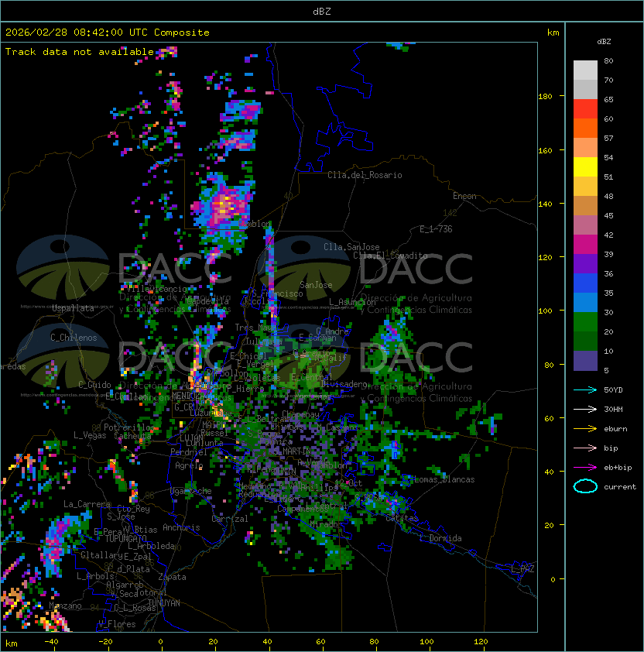Click the 'Anchoris' place label
The width and height of the screenshot is (644, 652).
point(181,527)
